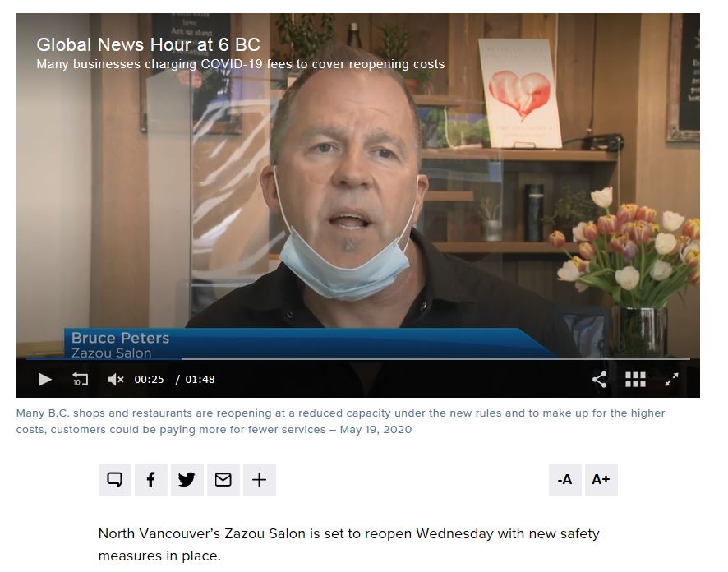Unmute the video audio

pyautogui.click(x=116, y=379)
